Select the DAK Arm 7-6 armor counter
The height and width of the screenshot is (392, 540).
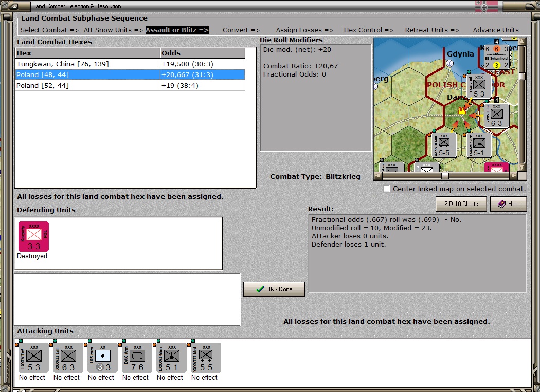137,358
